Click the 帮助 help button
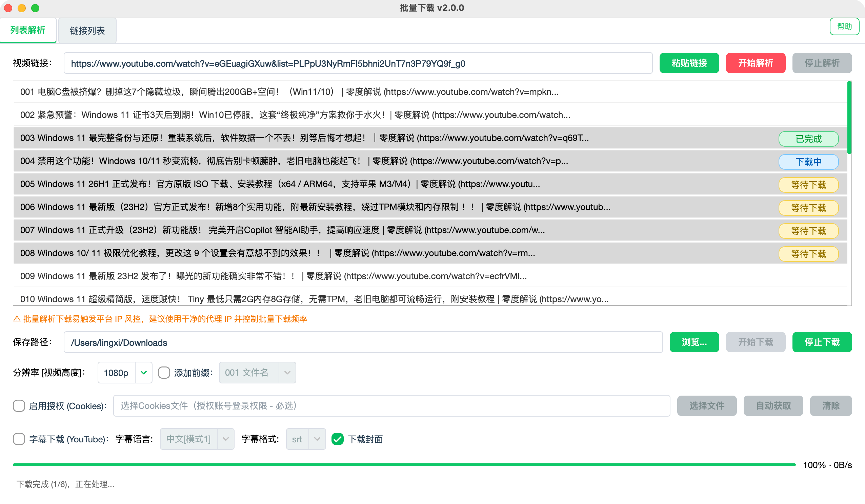Viewport: 865px width, 504px height. point(844,26)
